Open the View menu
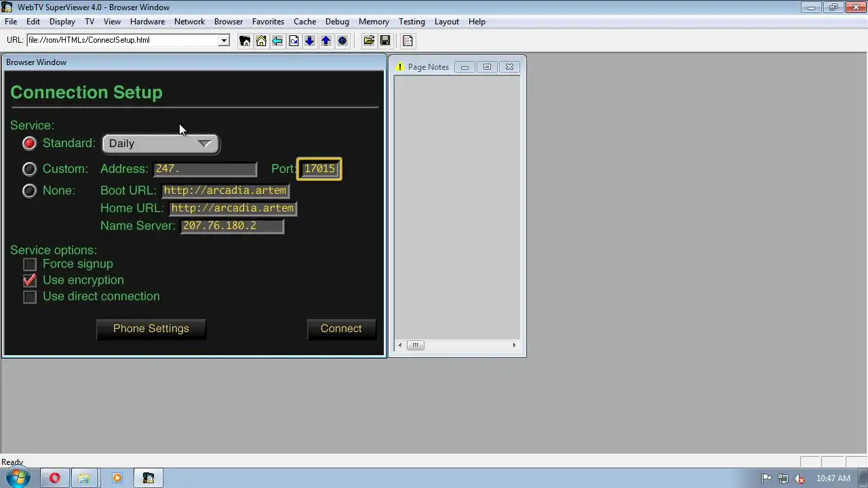 [112, 22]
